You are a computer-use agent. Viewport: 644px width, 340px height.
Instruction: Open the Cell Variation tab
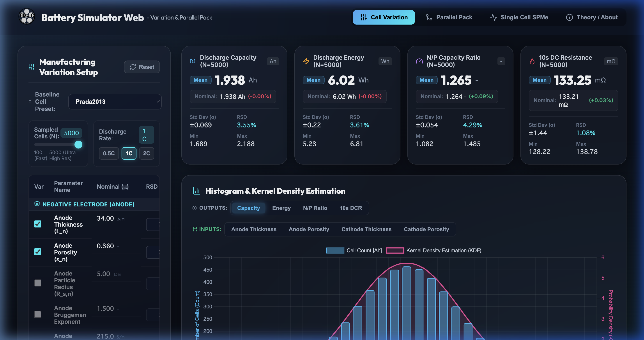pyautogui.click(x=384, y=17)
